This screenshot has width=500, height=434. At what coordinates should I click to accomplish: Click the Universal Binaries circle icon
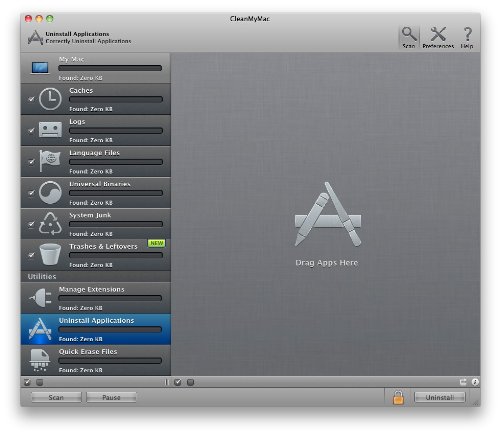pos(50,192)
